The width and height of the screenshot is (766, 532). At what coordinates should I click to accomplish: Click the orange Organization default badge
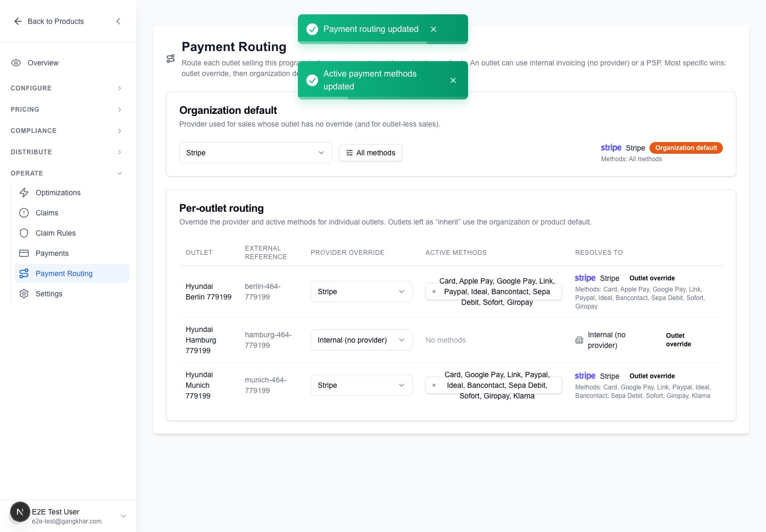click(x=686, y=148)
